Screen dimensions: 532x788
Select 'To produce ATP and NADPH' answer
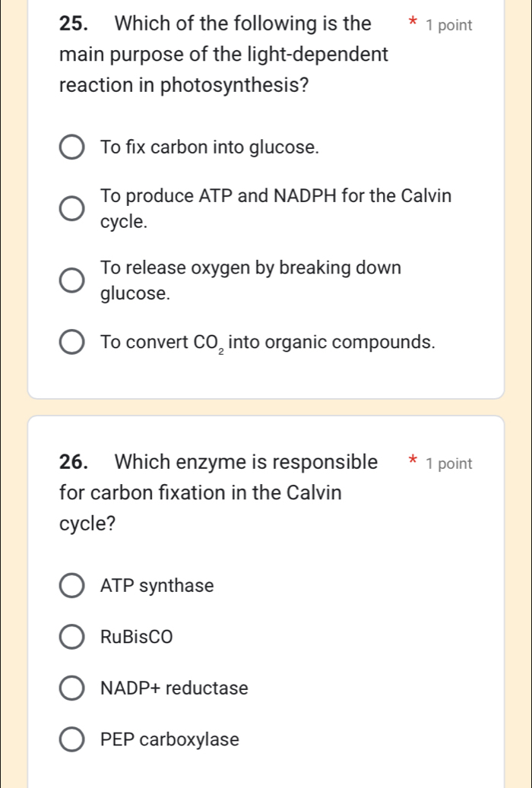(71, 208)
